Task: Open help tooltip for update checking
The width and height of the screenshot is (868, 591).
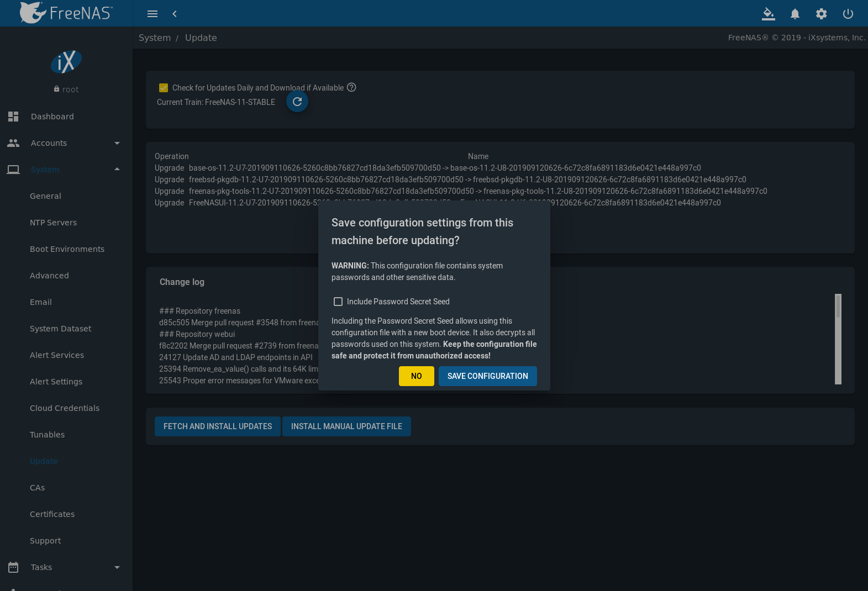Action: point(351,87)
